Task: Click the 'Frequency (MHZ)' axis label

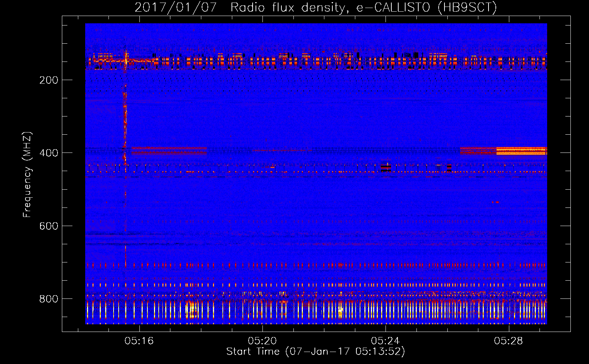Action: pos(27,174)
